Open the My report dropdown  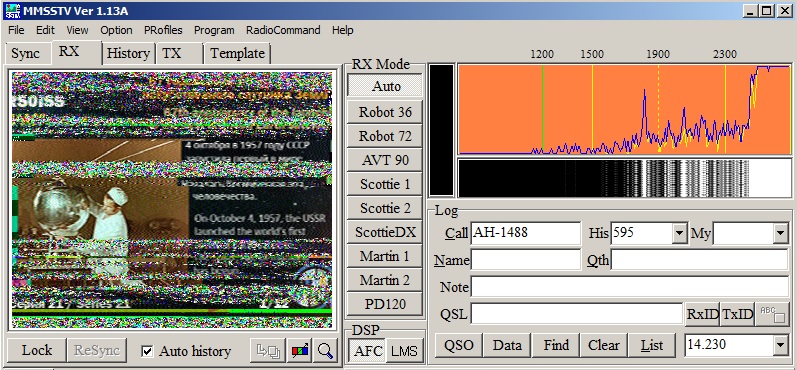(x=781, y=234)
